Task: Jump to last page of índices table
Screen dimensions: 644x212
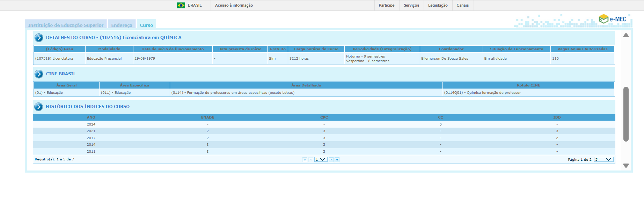Action: 337,160
